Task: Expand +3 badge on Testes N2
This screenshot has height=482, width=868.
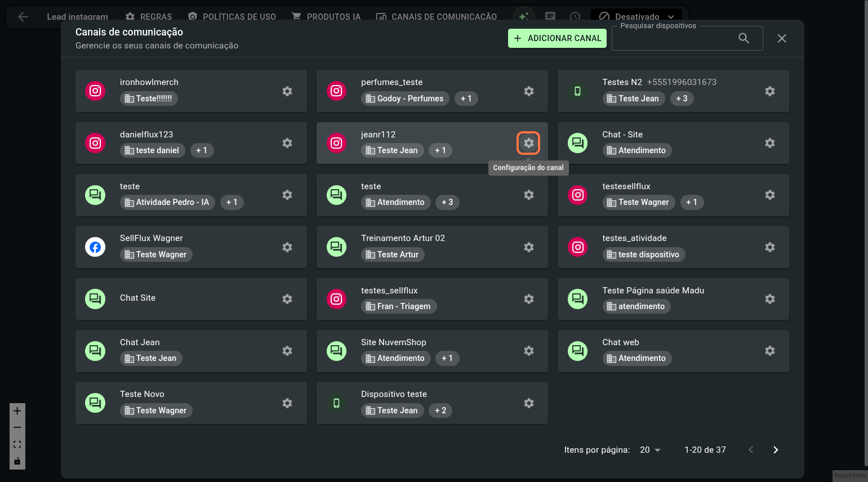Action: (682, 99)
